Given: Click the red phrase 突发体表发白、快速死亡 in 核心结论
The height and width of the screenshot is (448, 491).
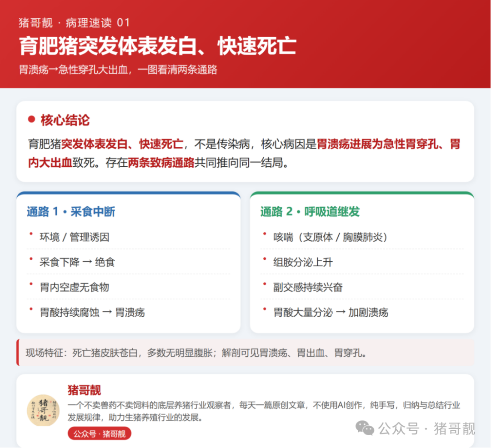Looking at the screenshot, I should (122, 144).
